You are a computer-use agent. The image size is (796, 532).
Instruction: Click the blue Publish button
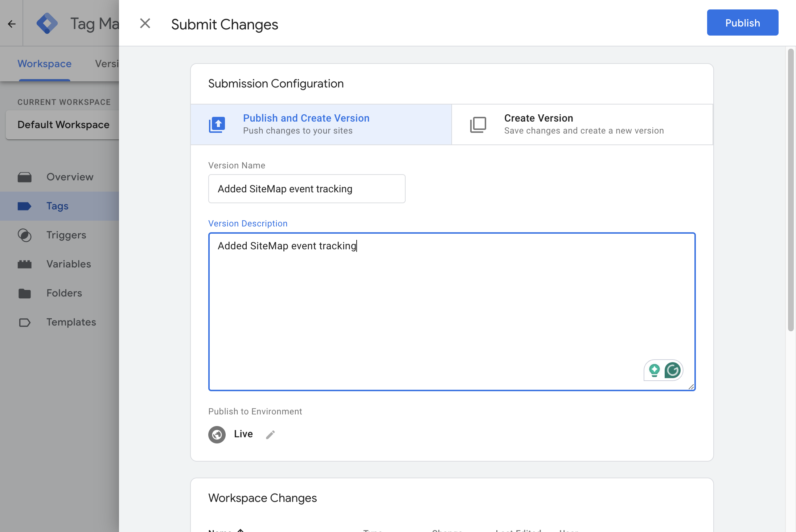[742, 23]
